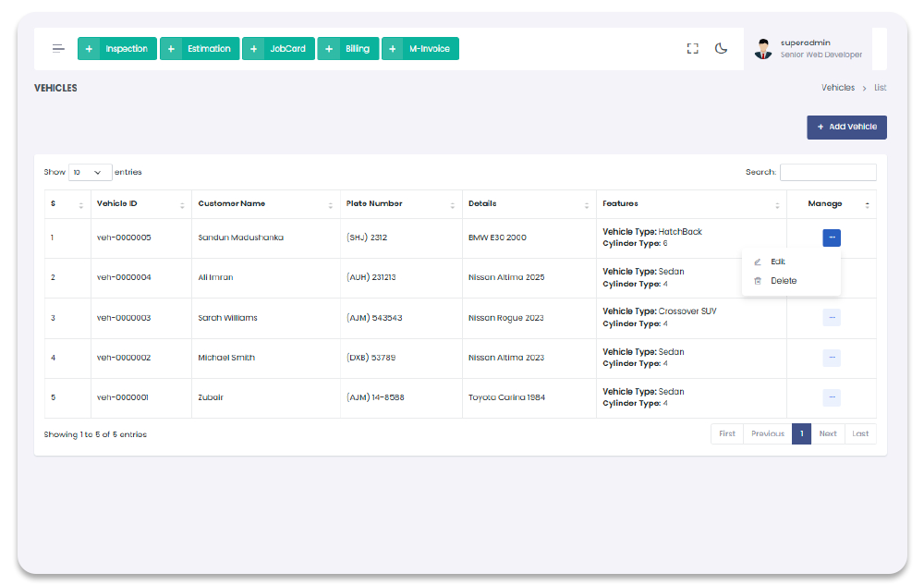Click the Add Vehicle button
This screenshot has width=924, height=585.
click(846, 127)
